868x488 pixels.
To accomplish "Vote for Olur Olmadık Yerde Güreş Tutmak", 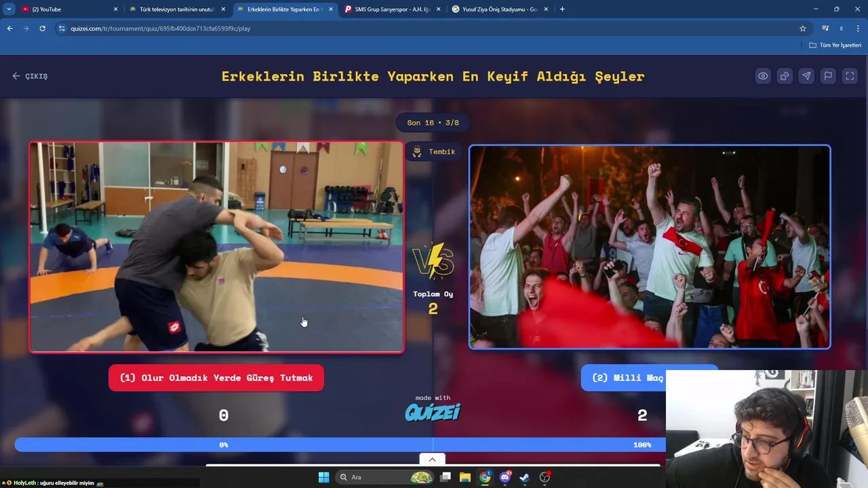I will [216, 378].
